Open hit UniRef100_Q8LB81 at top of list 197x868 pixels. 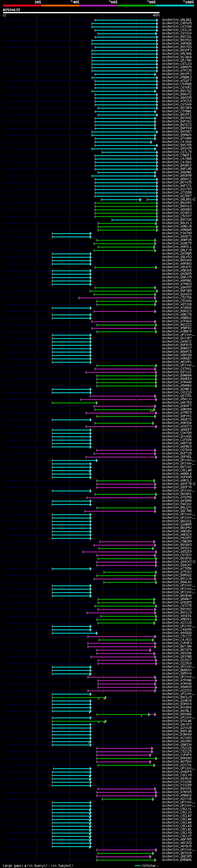[x=177, y=20]
